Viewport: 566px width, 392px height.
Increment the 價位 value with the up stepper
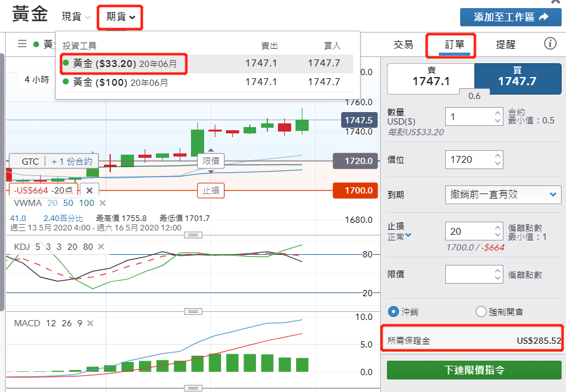[497, 156]
